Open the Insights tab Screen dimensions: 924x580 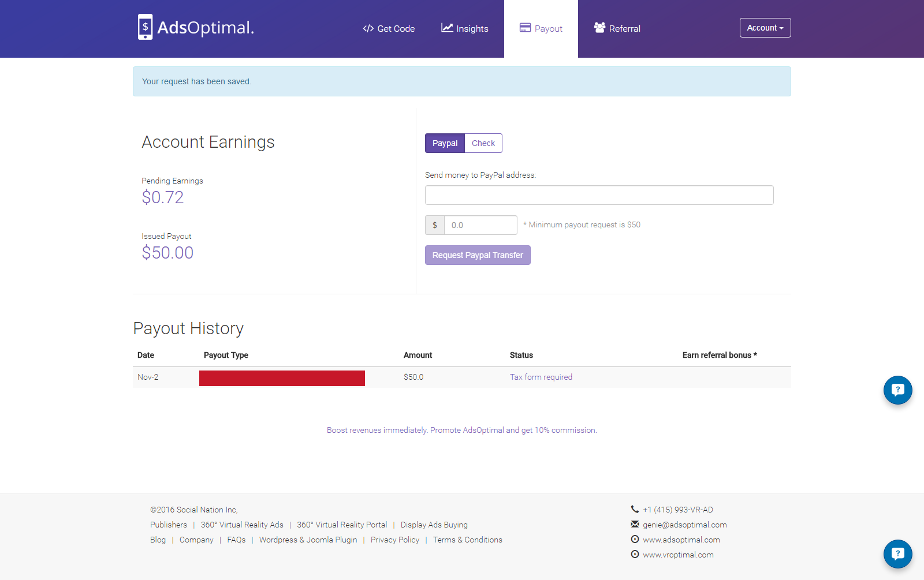pos(465,29)
